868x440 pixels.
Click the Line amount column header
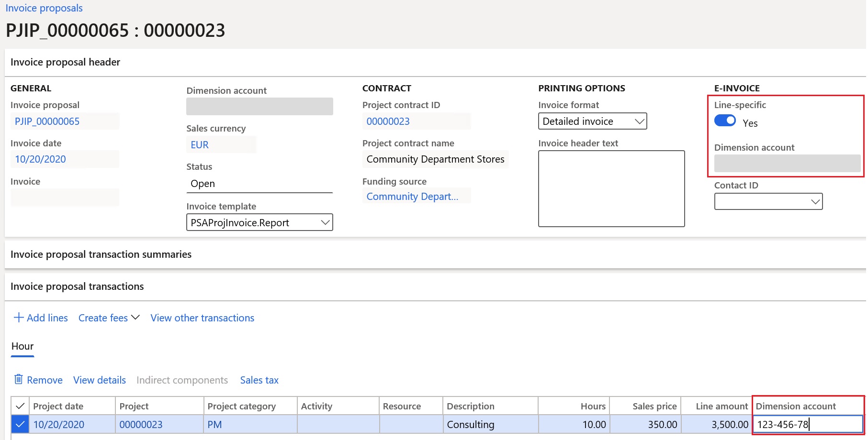tap(717, 406)
